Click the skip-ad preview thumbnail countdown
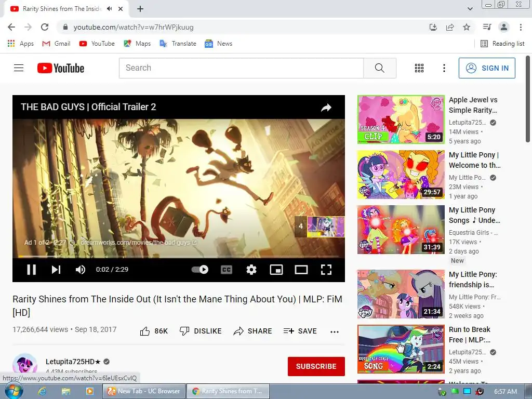The image size is (532, 399). click(x=320, y=227)
